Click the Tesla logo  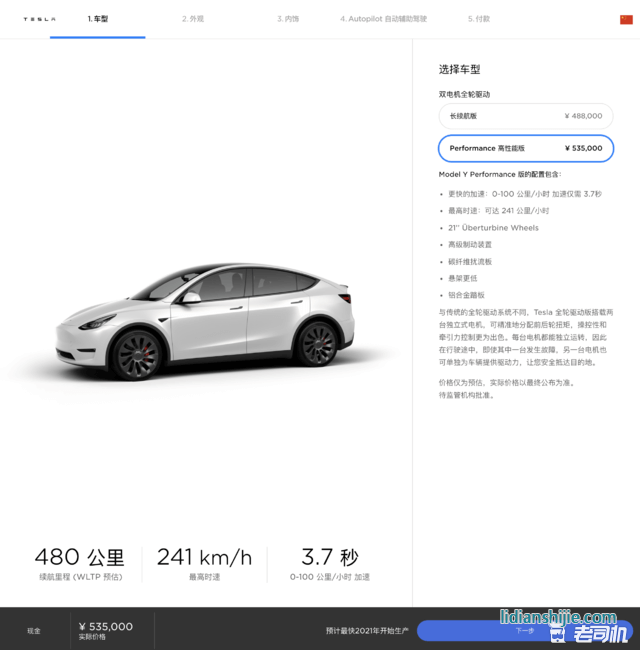coord(39,19)
